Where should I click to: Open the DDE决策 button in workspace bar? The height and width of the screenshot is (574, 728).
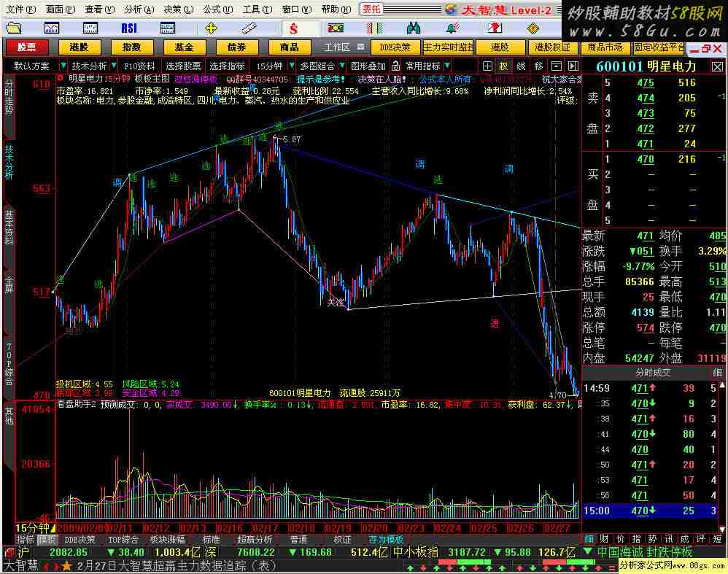pos(395,47)
